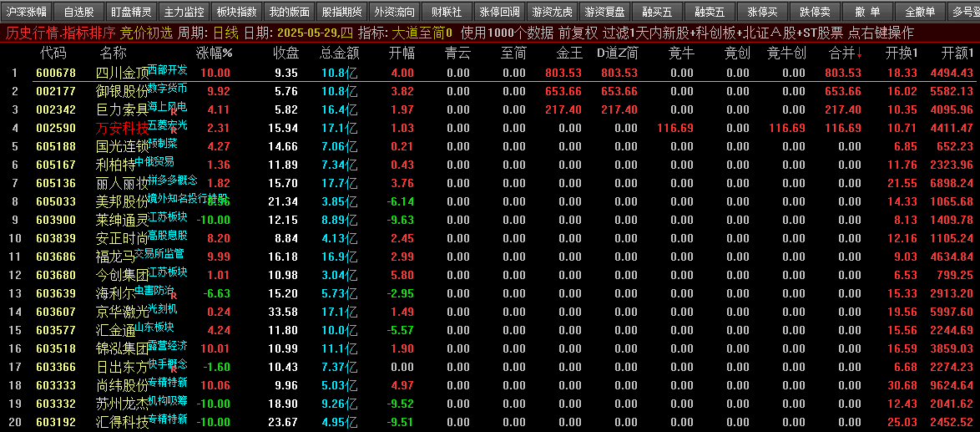Open 盯盘精灵 from the top bar

pos(131,11)
